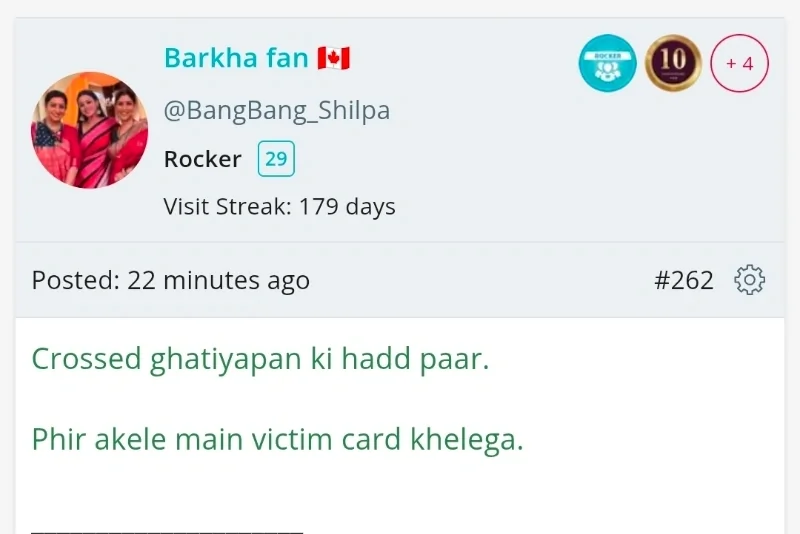
Task: Click the Canada flag beside Barkha fan
Action: (334, 58)
